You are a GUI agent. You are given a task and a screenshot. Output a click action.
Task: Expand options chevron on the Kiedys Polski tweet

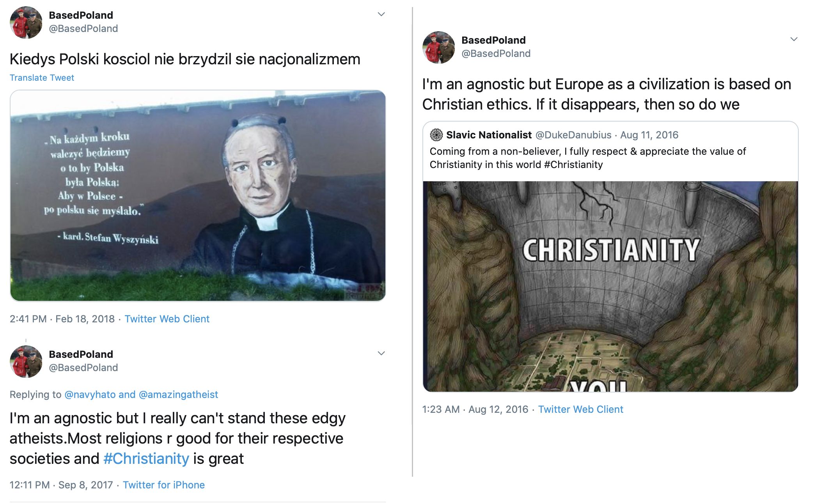click(381, 14)
